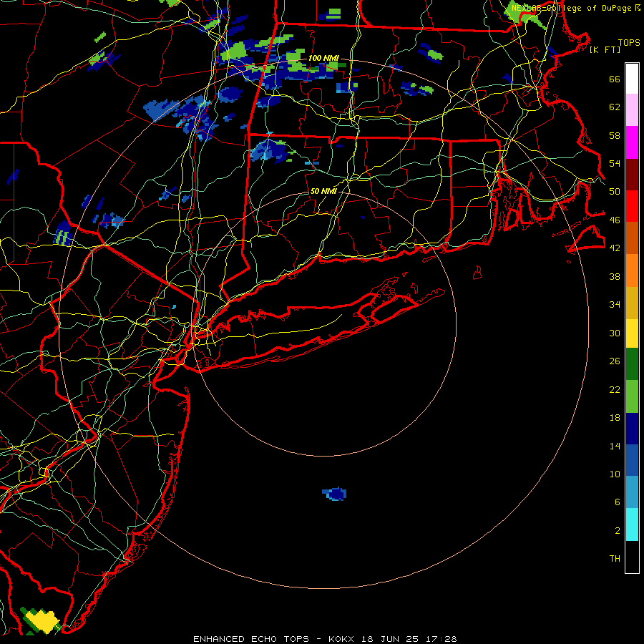644x644 pixels.
Task: Select the bright red legend color block
Action: 632,207
